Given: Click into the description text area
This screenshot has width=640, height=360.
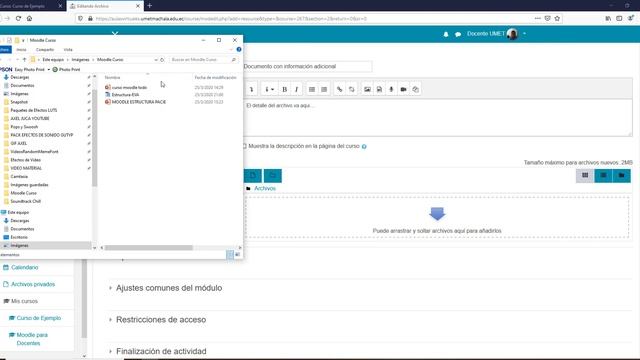Looking at the screenshot, I should [438, 118].
